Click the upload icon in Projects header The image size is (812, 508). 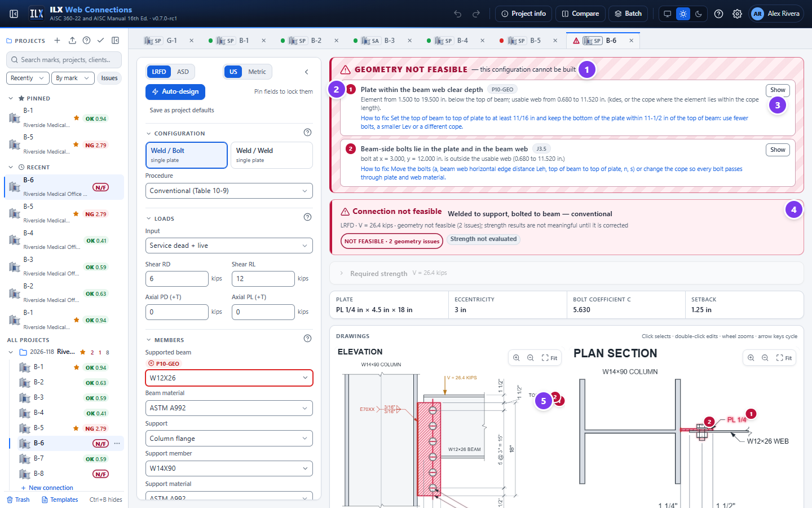[72, 41]
